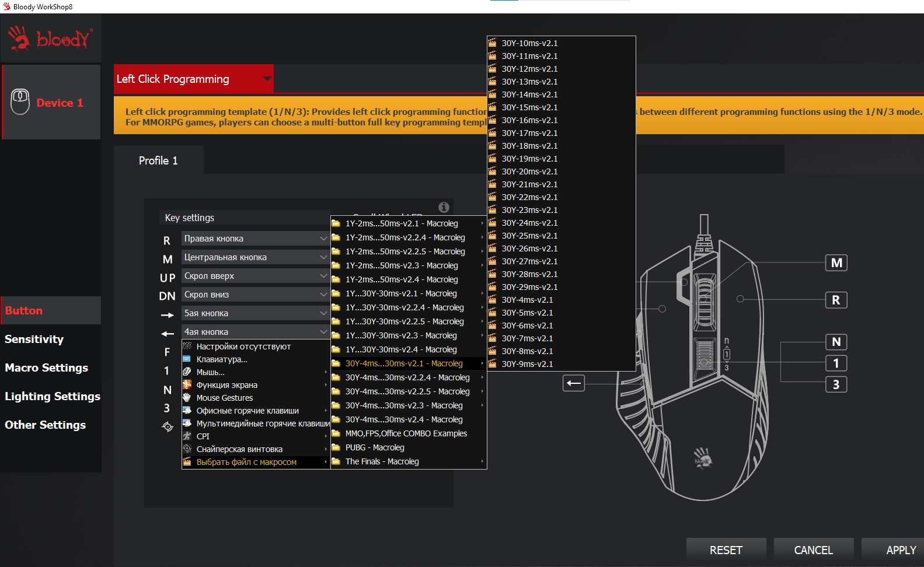Switch to the Profile 1 tab

158,160
